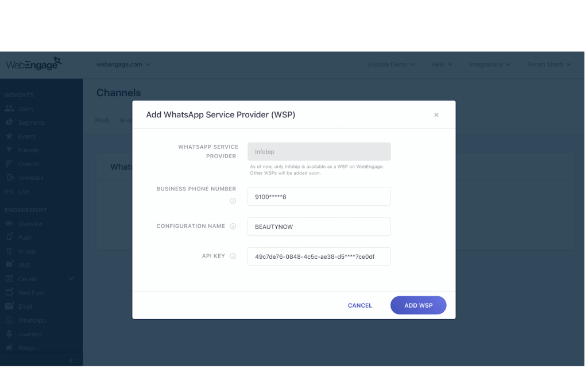The width and height of the screenshot is (588, 368).
Task: Switch to the Push channel tab
Action: point(102,120)
